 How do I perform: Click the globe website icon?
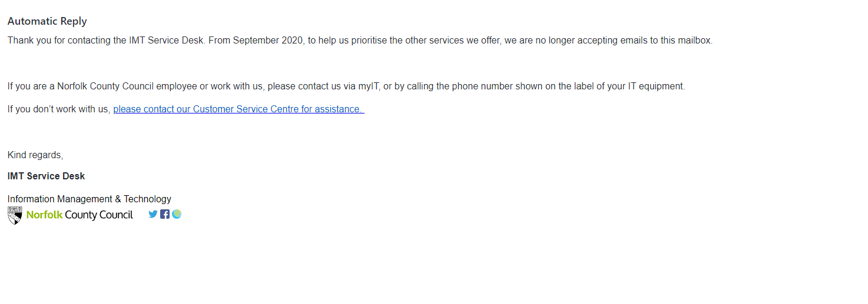pos(177,214)
